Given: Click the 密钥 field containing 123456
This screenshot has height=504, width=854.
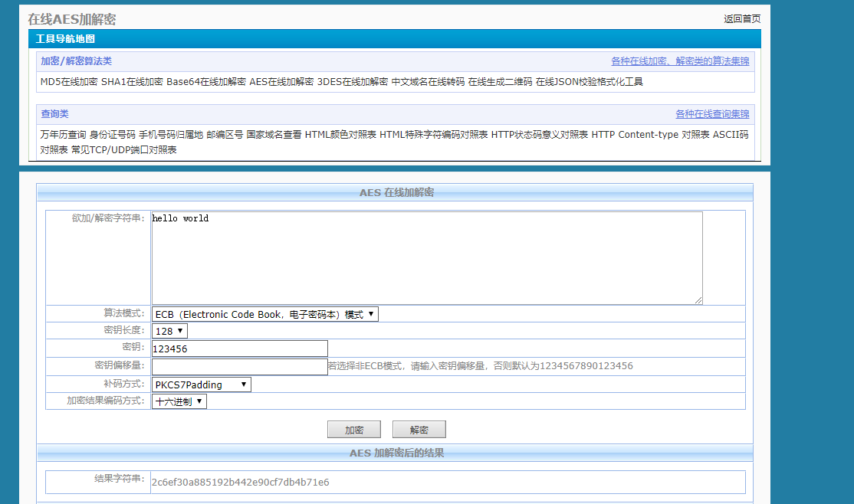Looking at the screenshot, I should click(240, 349).
